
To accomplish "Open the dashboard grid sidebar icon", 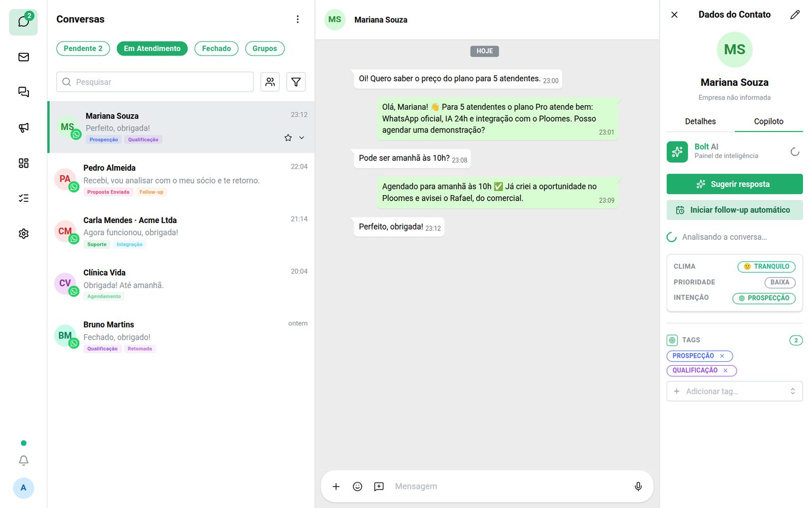I will [x=23, y=163].
